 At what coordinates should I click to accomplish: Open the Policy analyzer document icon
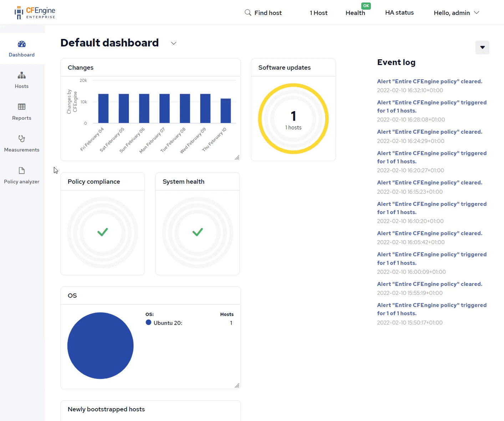22,171
